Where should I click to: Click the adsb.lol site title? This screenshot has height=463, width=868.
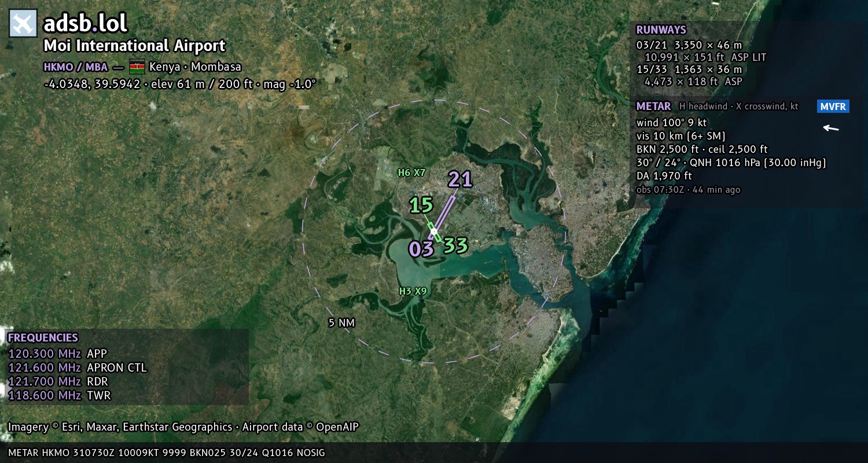point(85,24)
